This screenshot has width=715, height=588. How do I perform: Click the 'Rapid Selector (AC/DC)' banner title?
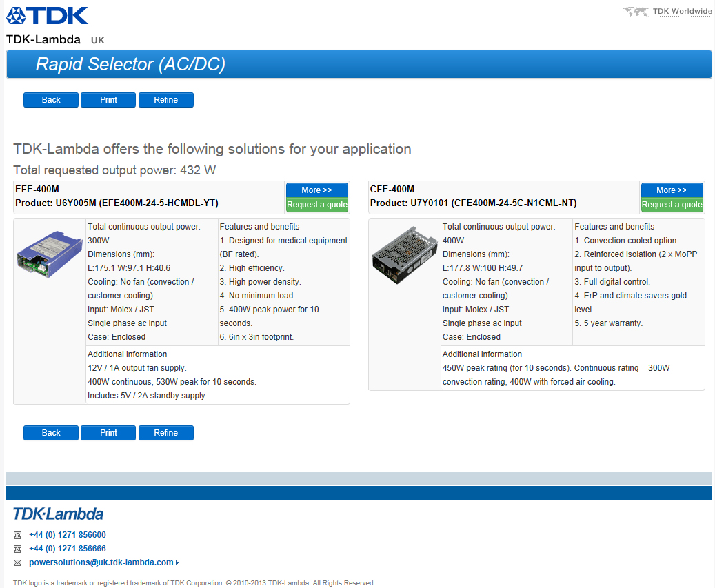(x=130, y=64)
